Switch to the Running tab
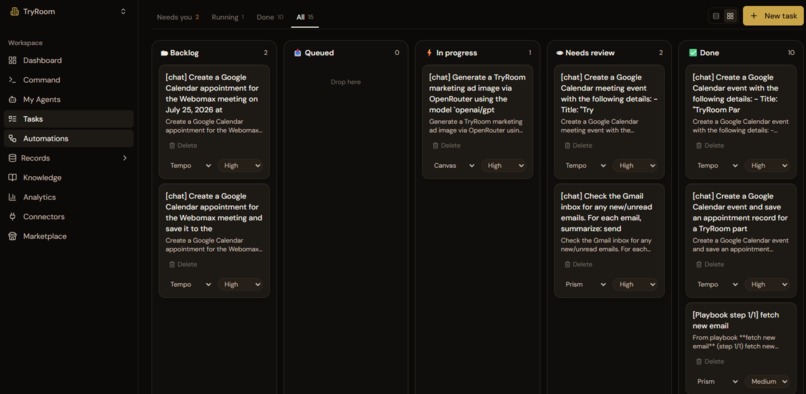 tap(228, 17)
